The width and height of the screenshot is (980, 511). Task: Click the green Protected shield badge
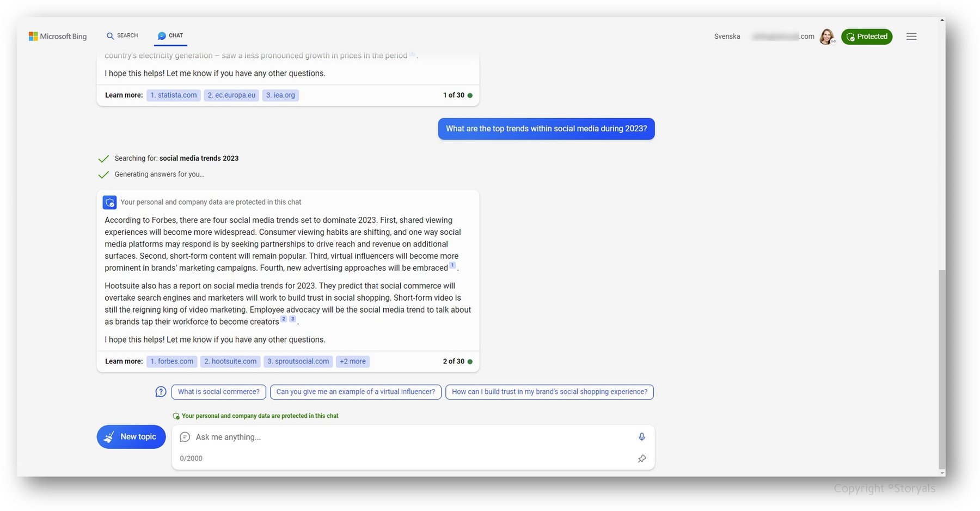(867, 36)
